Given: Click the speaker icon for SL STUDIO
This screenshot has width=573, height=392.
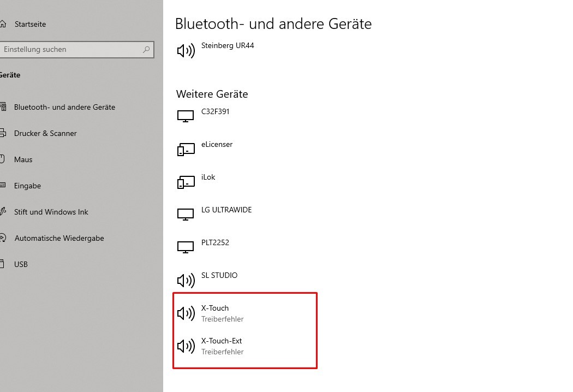Looking at the screenshot, I should (x=186, y=281).
